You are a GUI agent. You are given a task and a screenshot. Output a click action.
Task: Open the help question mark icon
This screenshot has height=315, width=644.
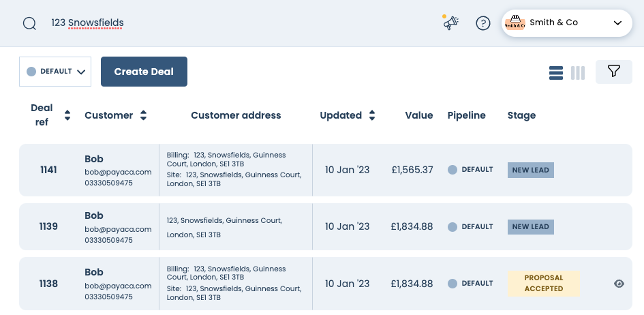483,23
